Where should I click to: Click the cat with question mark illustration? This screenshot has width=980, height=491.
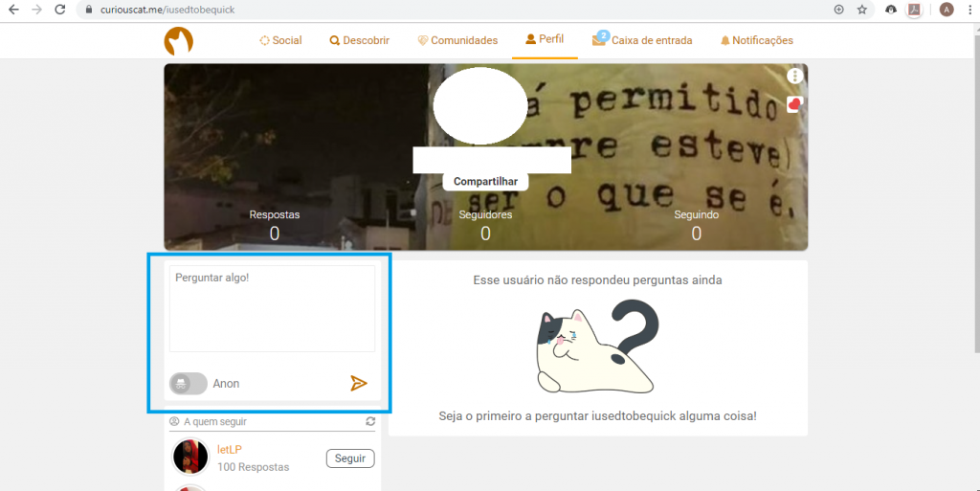tap(597, 346)
